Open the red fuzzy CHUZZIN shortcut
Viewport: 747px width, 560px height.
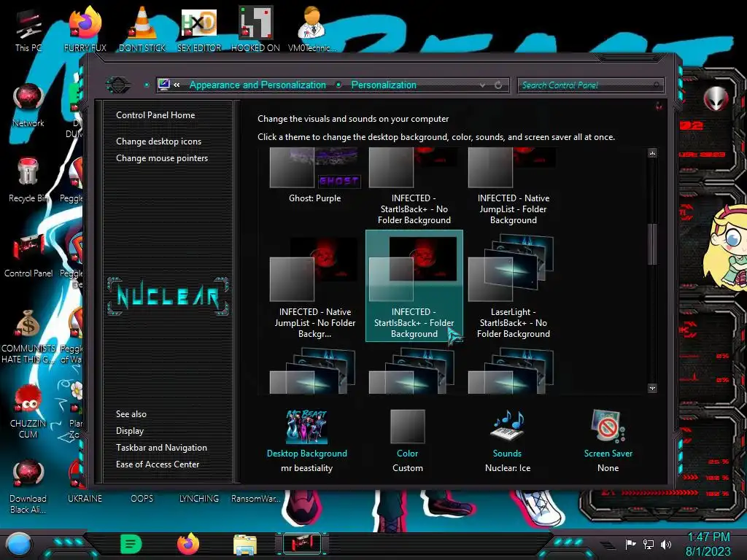coord(28,411)
